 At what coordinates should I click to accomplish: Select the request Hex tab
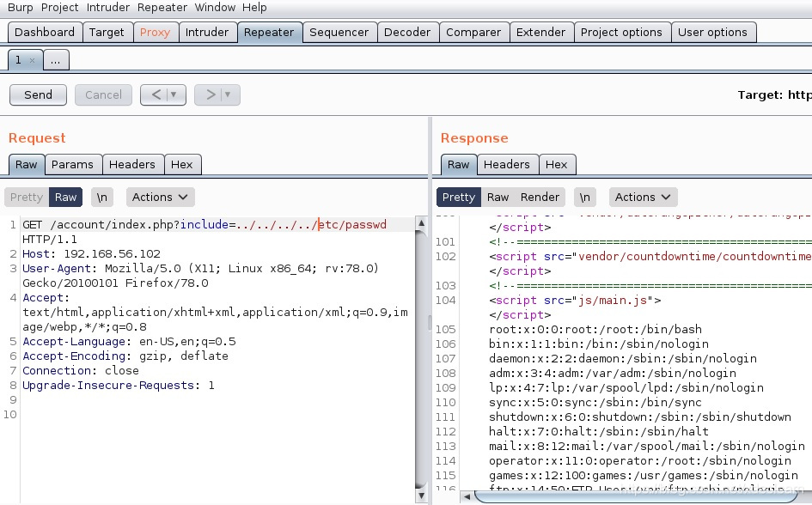(x=182, y=165)
